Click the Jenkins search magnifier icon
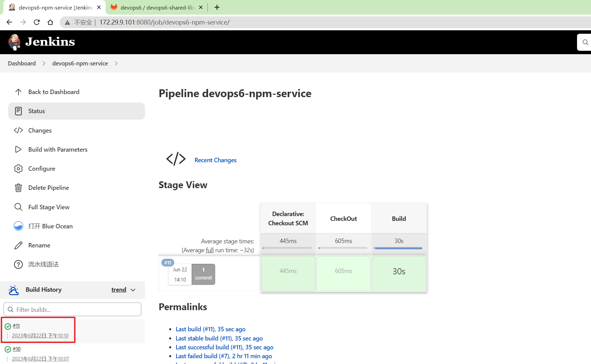The width and height of the screenshot is (591, 364). click(585, 42)
